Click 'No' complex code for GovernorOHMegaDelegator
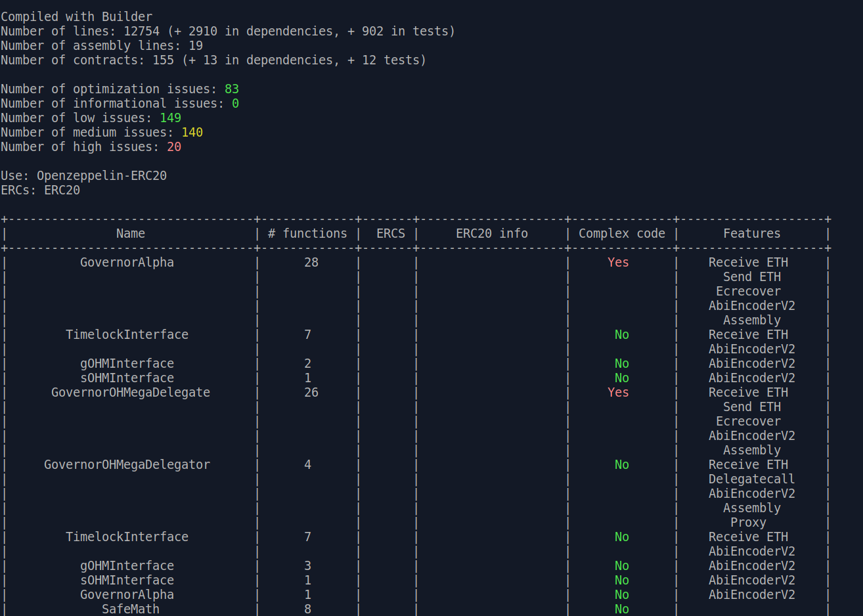 coord(622,465)
